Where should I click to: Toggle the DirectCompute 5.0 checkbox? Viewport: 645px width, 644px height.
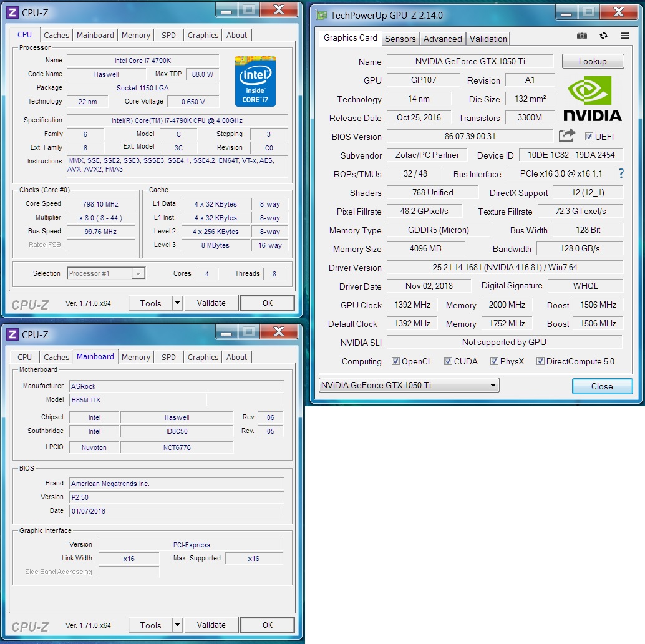[x=540, y=361]
